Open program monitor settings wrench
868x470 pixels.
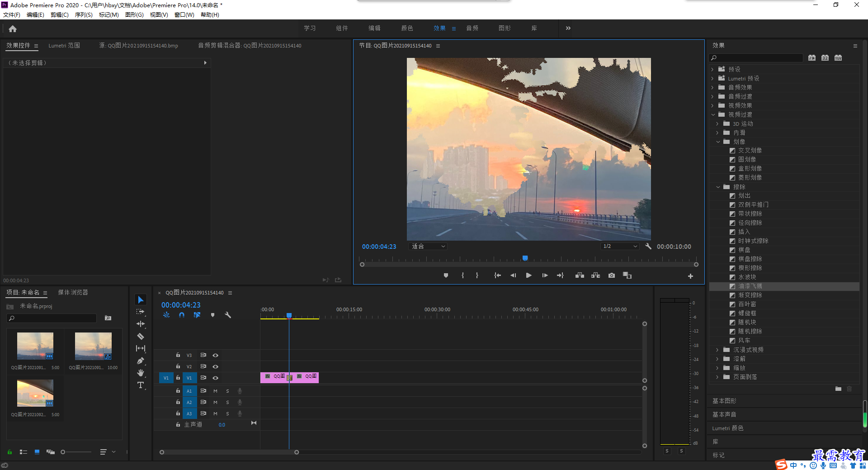pyautogui.click(x=648, y=246)
